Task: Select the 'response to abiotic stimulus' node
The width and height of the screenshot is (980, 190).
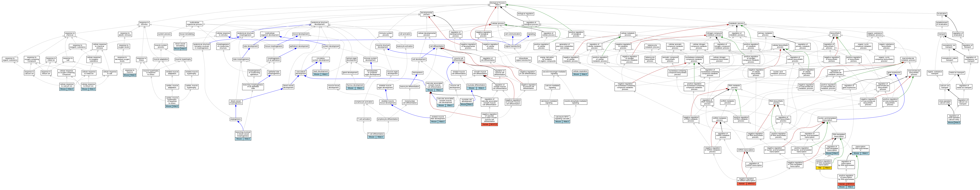Action: [125, 34]
